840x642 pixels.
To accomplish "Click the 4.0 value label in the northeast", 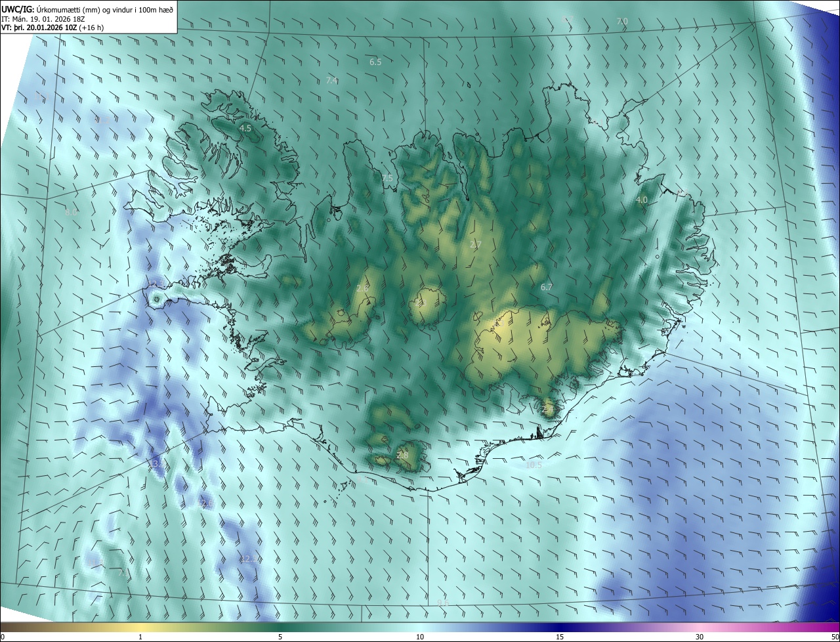I will click(642, 200).
